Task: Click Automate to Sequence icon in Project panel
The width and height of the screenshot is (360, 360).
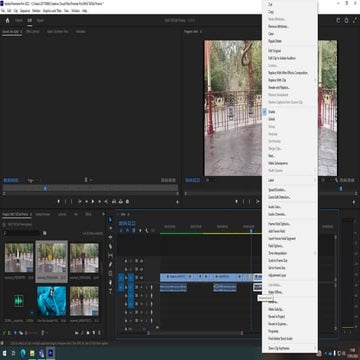Action: (x=76, y=333)
